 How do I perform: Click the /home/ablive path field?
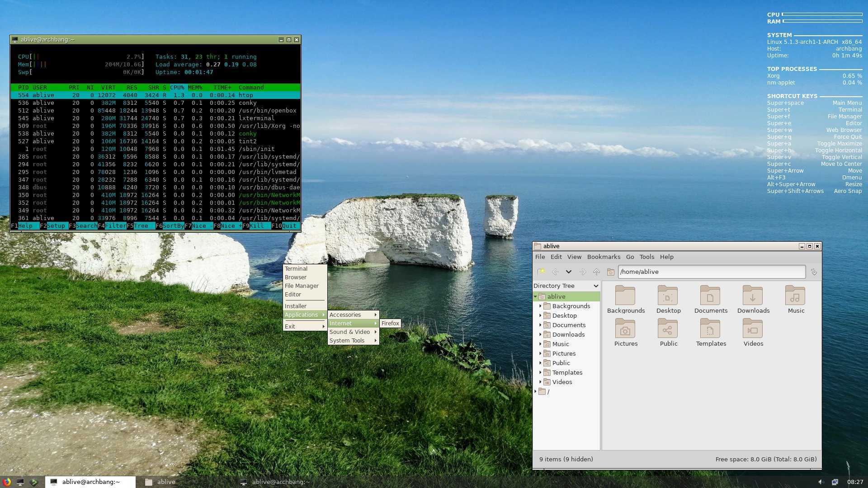pyautogui.click(x=711, y=272)
